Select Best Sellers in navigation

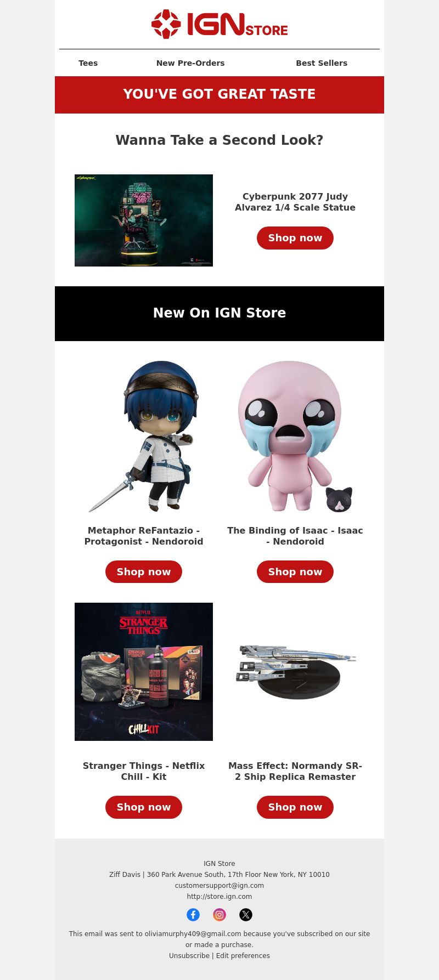click(322, 63)
